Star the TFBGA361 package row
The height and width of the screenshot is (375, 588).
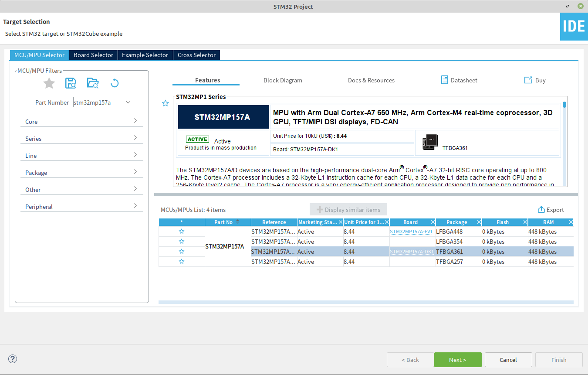click(x=182, y=252)
